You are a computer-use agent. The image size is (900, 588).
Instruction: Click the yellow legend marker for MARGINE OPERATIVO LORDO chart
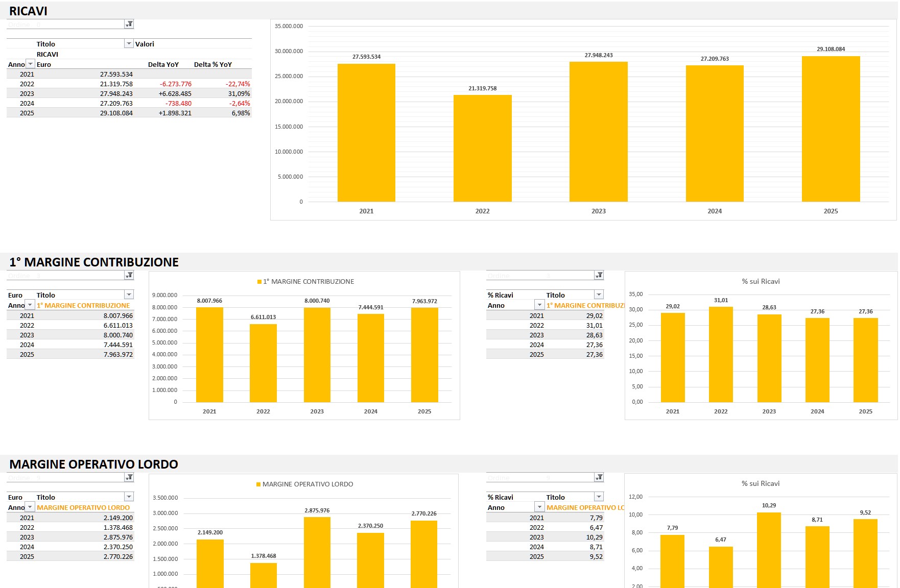click(258, 484)
